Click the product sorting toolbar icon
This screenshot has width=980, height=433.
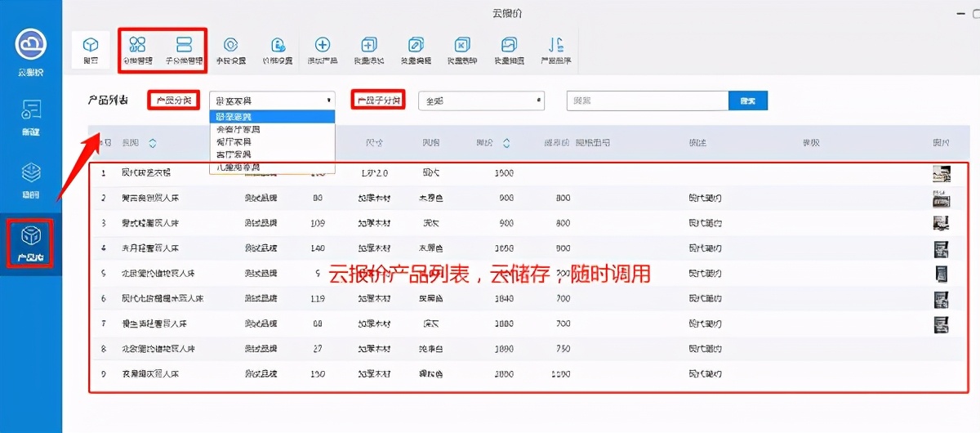pyautogui.click(x=555, y=45)
